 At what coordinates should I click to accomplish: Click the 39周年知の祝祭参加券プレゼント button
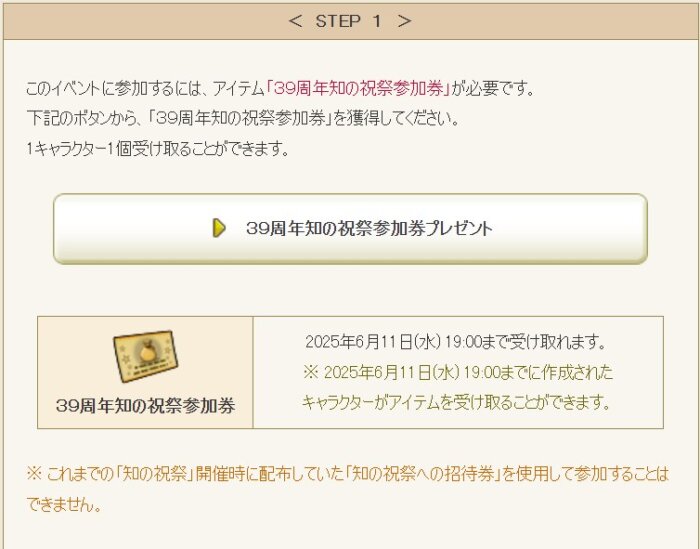pyautogui.click(x=350, y=229)
